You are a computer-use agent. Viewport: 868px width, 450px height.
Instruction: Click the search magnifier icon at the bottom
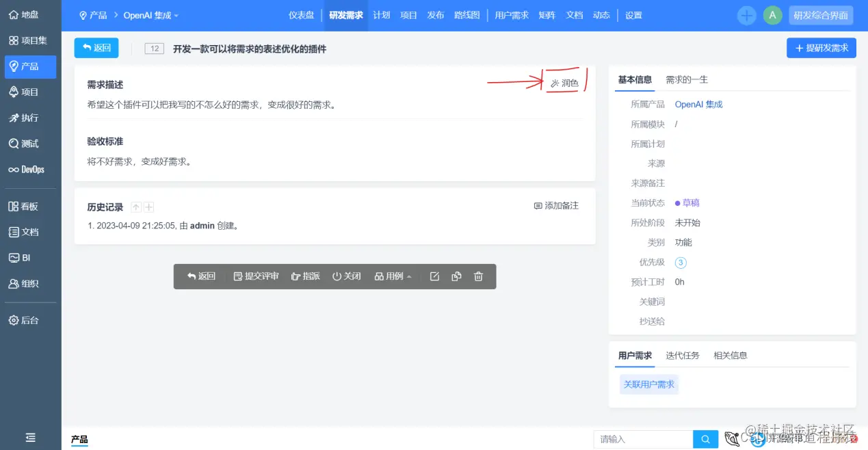pos(705,439)
